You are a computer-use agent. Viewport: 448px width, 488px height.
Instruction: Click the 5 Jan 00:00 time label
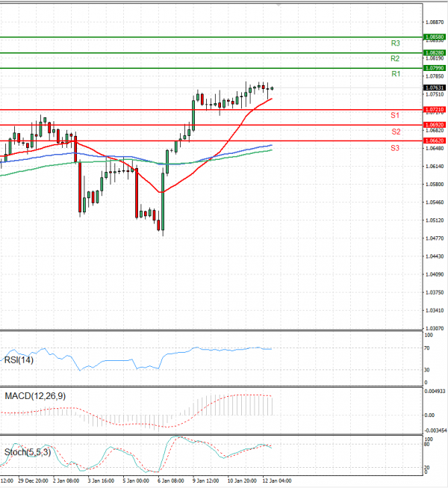click(x=136, y=481)
